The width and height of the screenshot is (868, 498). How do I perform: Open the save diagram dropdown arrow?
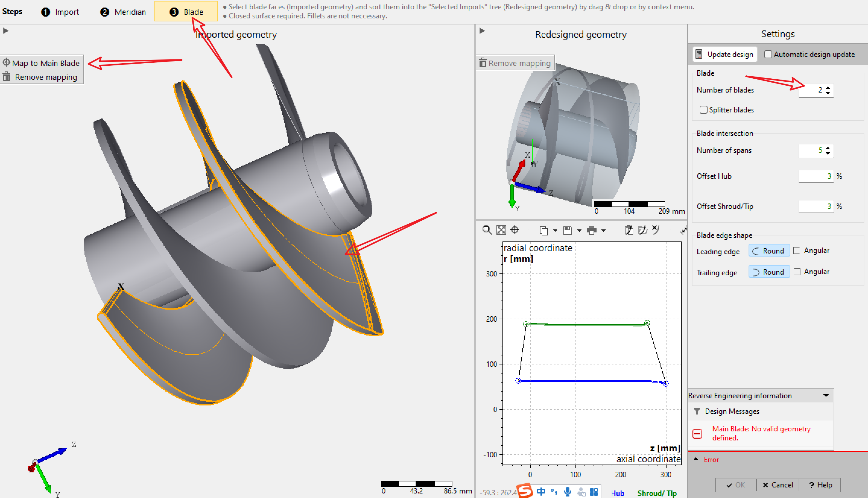click(x=579, y=231)
